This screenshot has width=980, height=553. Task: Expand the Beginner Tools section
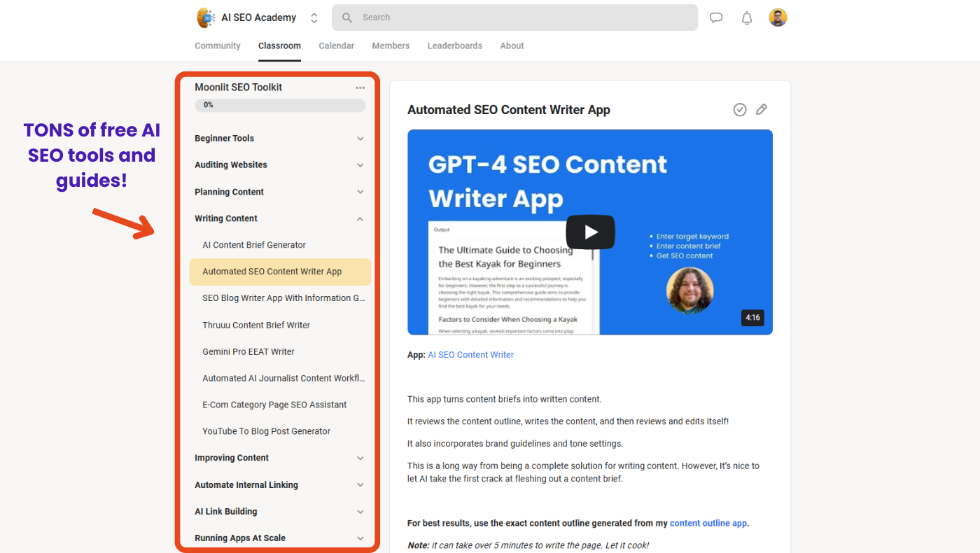360,139
